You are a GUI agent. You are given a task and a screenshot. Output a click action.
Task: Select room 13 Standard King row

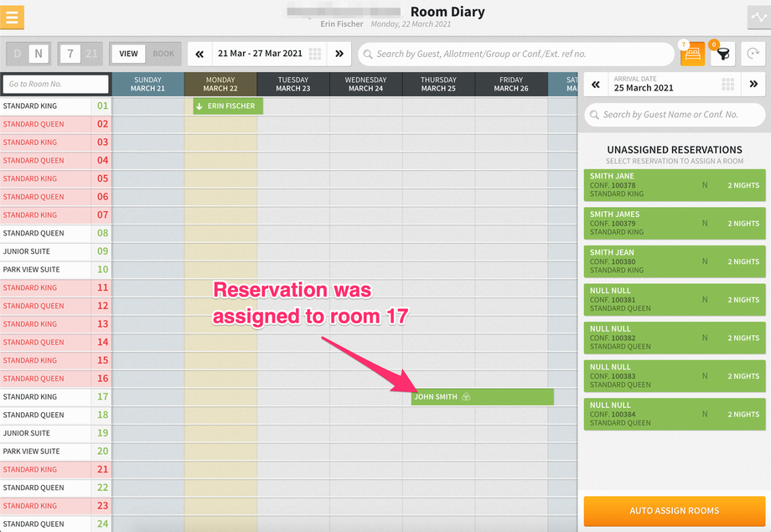[55, 324]
